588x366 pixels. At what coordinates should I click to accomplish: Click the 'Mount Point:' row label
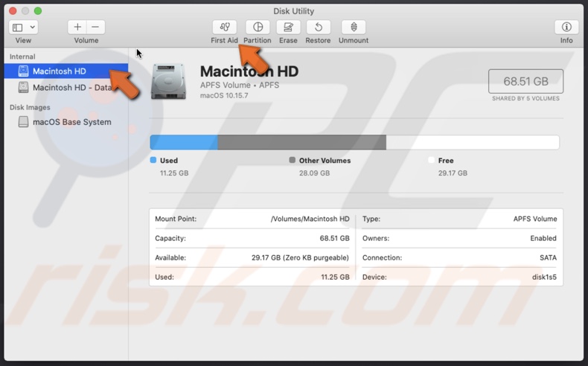click(176, 219)
